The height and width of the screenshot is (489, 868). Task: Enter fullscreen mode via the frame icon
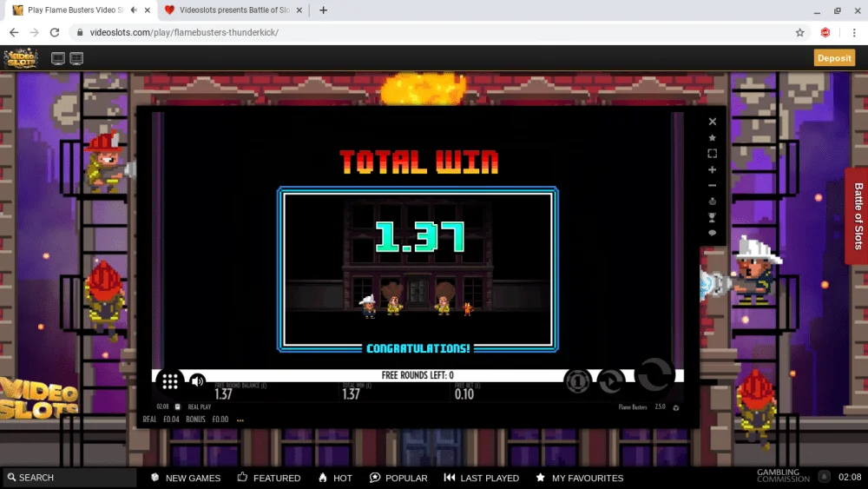click(713, 154)
